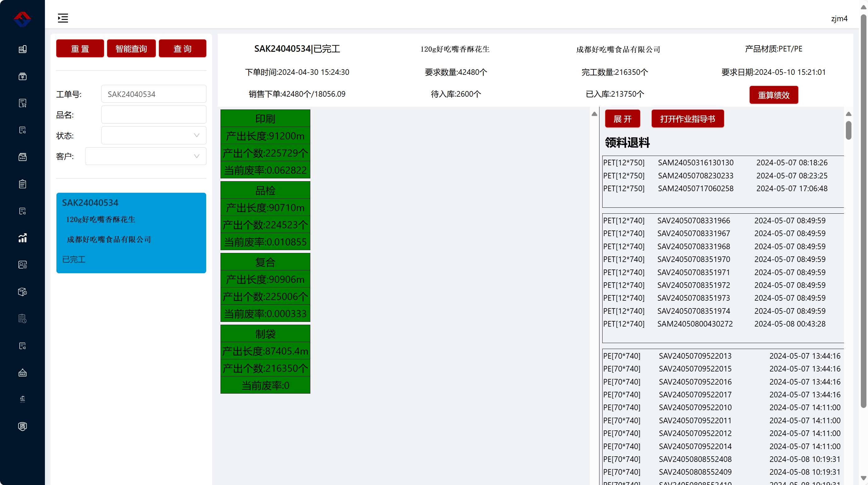Click the 重算绩效 recalculate button
Screen dimensions: 868x485
click(x=773, y=95)
